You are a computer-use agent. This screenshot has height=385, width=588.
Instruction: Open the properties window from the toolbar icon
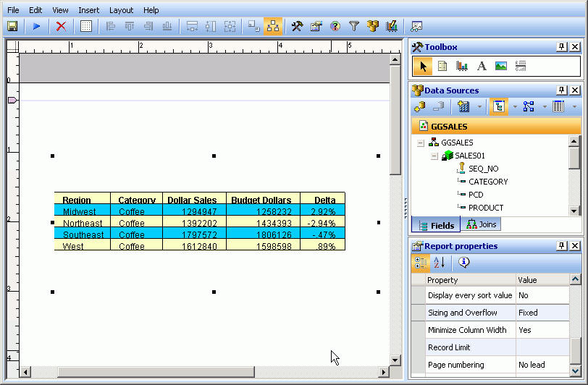(x=316, y=26)
